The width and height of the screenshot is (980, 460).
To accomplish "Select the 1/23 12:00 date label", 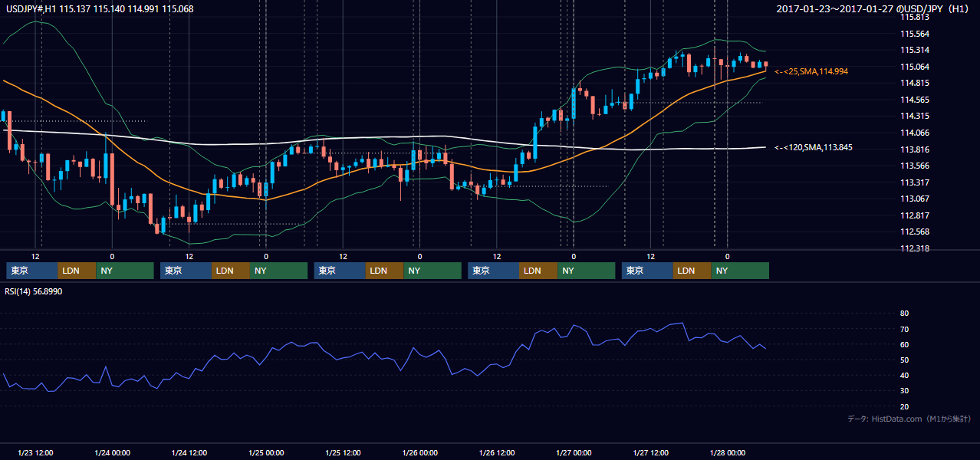I will [x=35, y=452].
